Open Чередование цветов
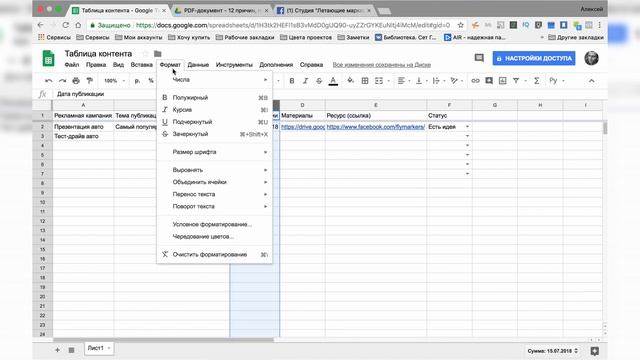Image resolution: width=640 pixels, height=360 pixels. 215,237
